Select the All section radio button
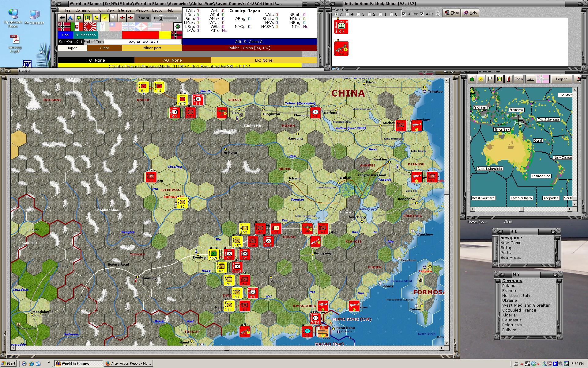588x368 pixels. point(336,14)
